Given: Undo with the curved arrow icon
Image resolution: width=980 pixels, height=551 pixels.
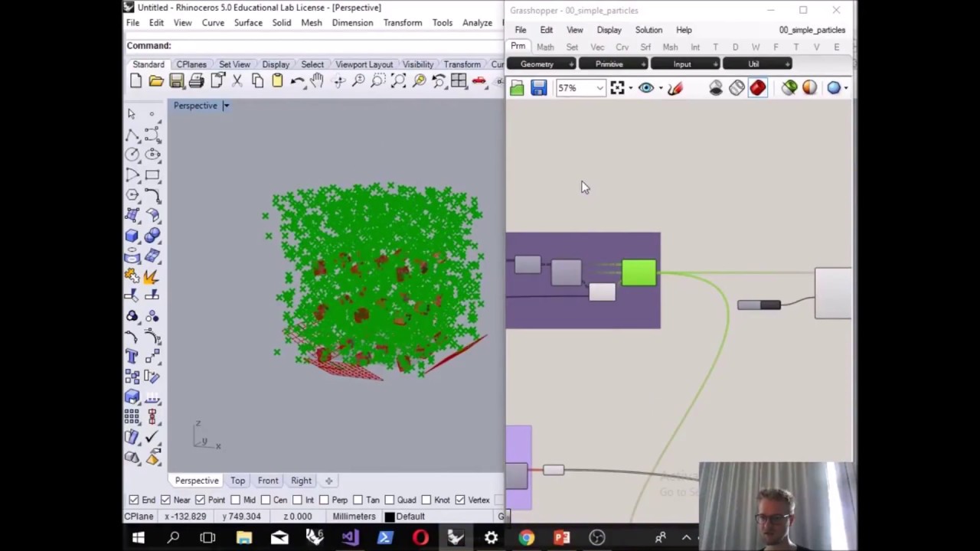Looking at the screenshot, I should [298, 81].
